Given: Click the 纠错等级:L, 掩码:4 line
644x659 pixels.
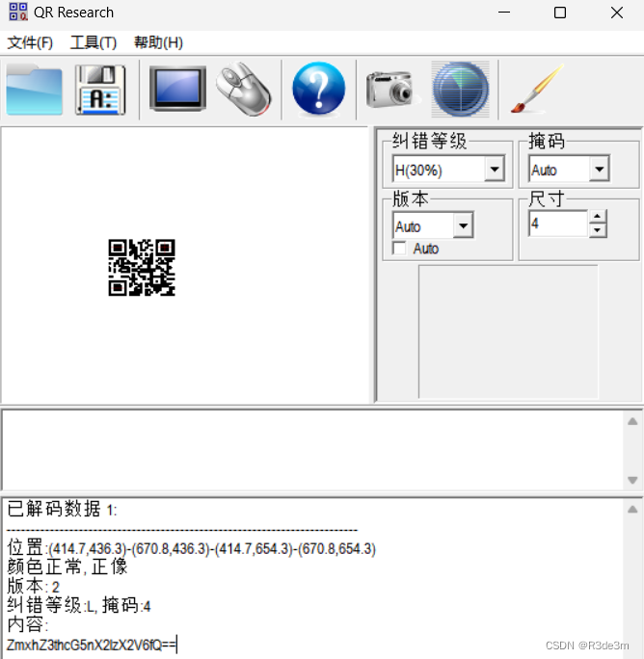Looking at the screenshot, I should [79, 606].
